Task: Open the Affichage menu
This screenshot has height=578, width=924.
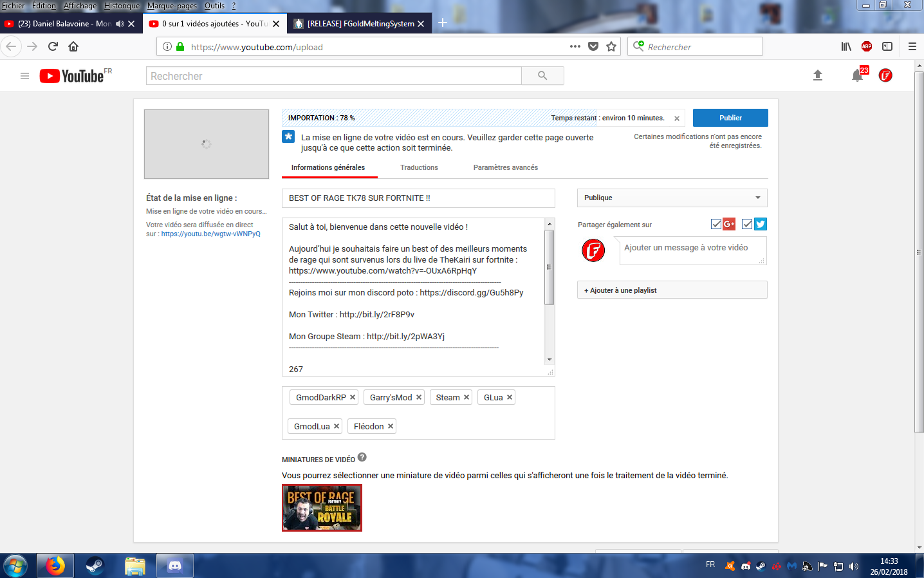Action: (80, 6)
